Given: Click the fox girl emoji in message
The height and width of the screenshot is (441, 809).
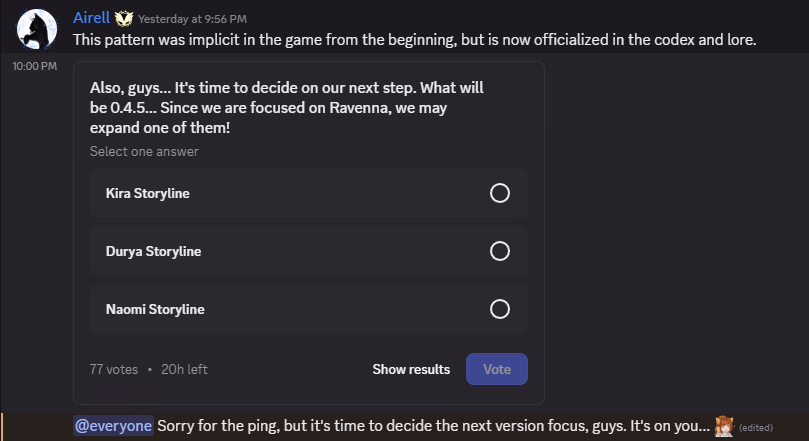Looking at the screenshot, I should 724,426.
